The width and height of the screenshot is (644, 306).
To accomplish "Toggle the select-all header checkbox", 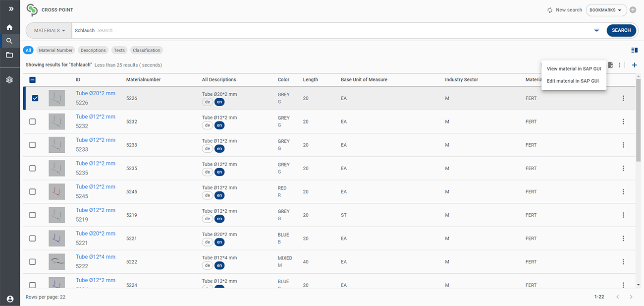I will tap(32, 79).
